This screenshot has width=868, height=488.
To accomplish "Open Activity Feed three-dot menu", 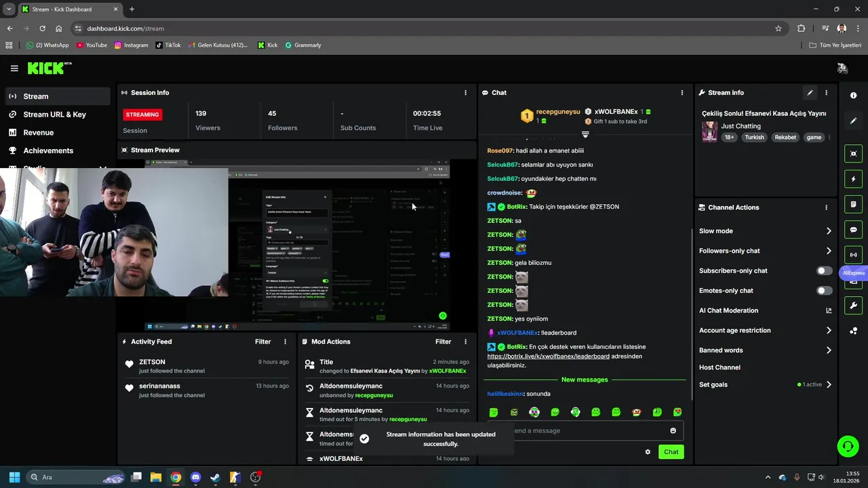I will point(285,342).
